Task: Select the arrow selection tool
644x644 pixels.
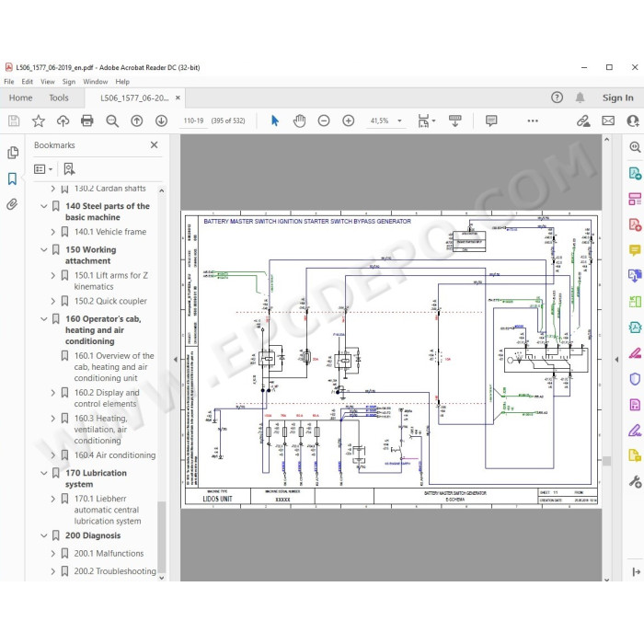Action: tap(275, 121)
